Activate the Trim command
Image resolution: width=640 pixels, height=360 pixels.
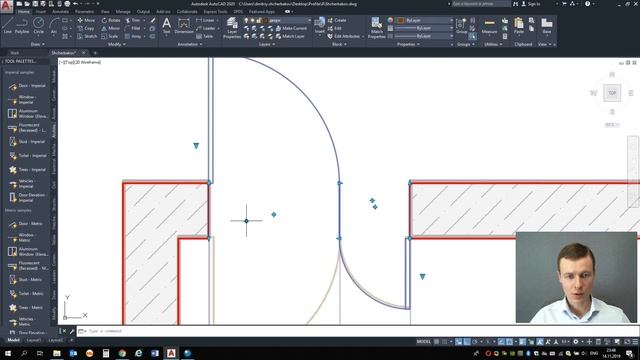pos(133,20)
